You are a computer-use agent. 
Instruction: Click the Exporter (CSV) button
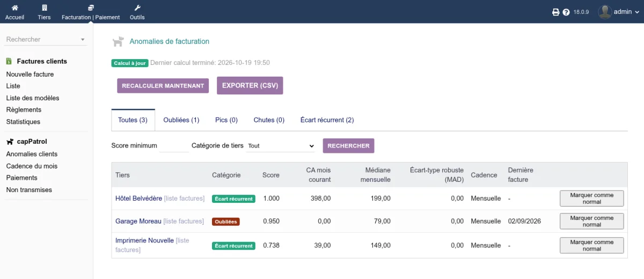(x=250, y=86)
